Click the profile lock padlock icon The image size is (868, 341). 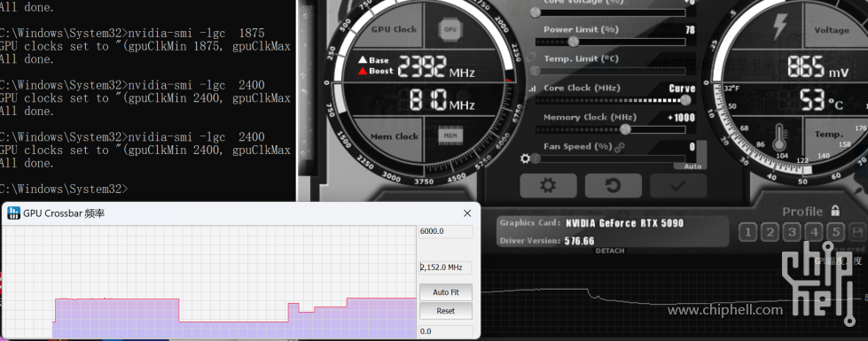click(x=835, y=211)
